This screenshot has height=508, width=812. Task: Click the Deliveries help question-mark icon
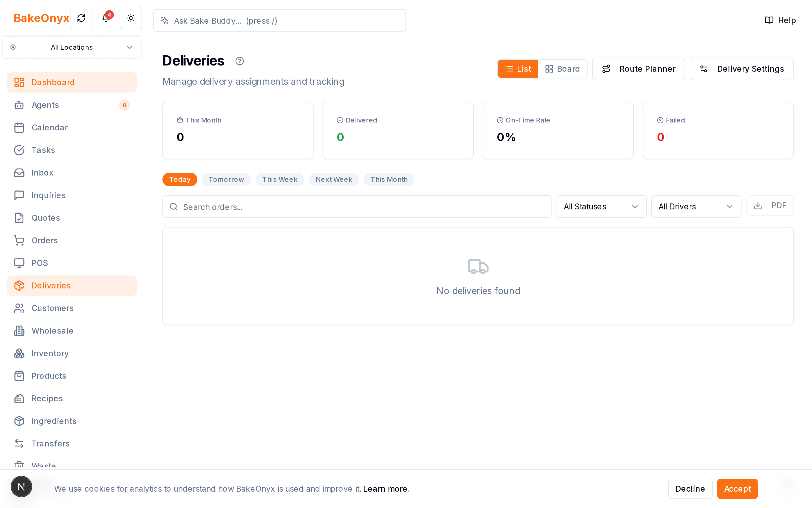pos(240,61)
